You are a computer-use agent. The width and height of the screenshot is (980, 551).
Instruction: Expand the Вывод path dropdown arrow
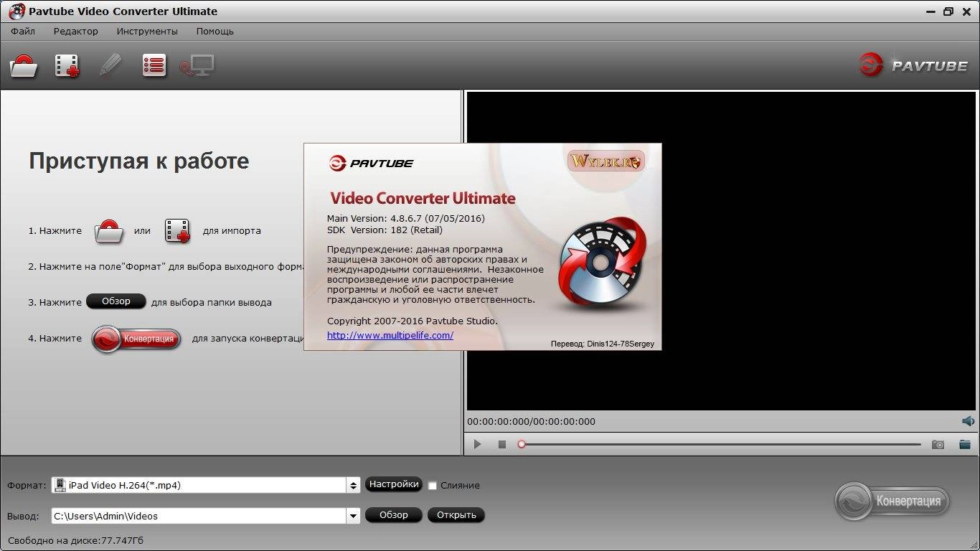[353, 516]
